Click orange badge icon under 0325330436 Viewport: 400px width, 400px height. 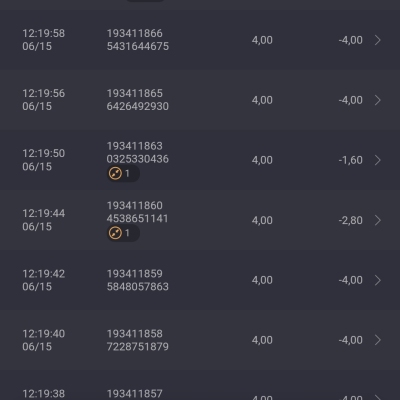coord(115,173)
